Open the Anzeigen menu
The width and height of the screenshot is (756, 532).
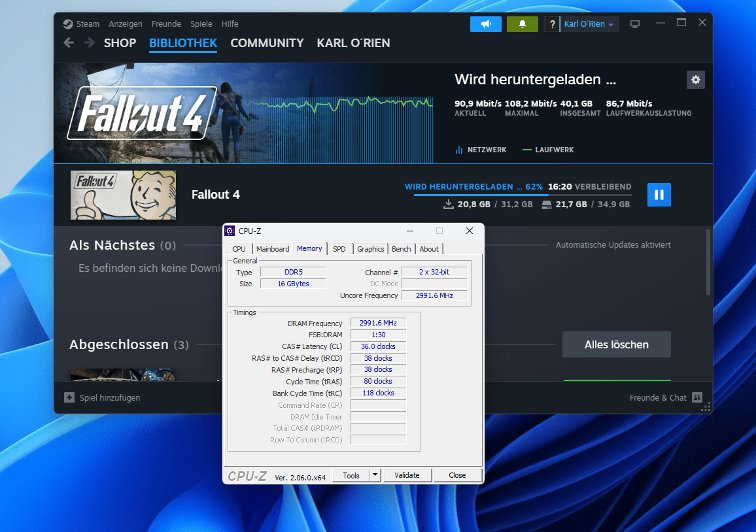tap(126, 24)
